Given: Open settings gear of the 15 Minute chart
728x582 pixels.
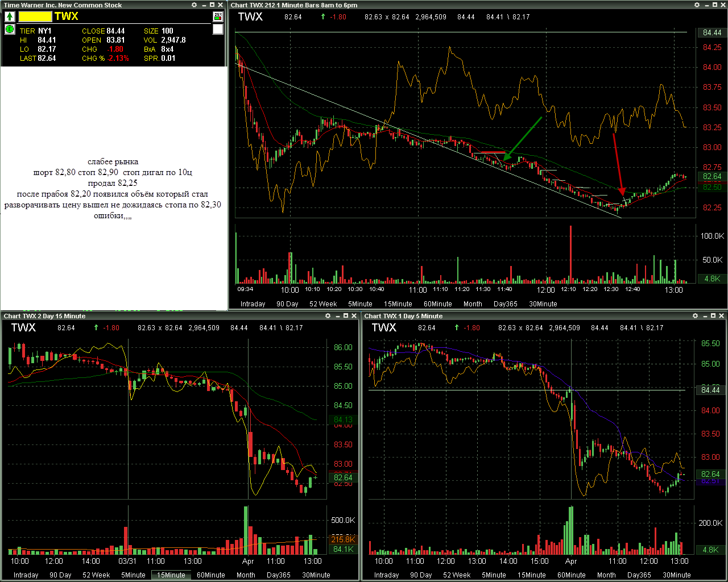Looking at the screenshot, I should pos(328,316).
